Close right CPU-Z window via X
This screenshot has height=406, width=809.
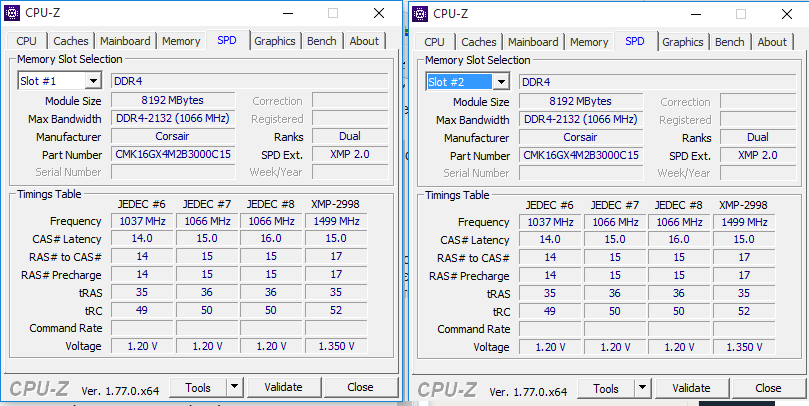(787, 14)
